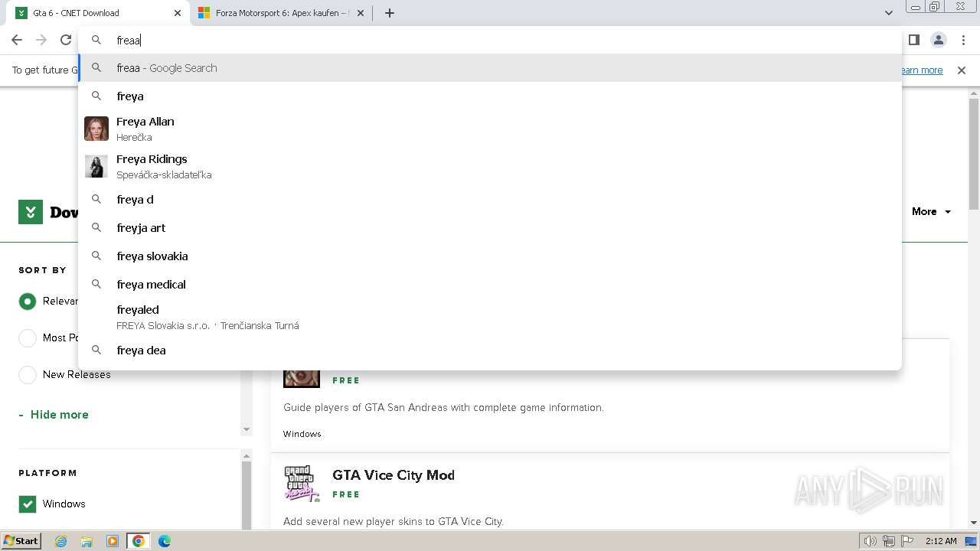The image size is (980, 551).
Task: Select New Releases sort radio button
Action: coord(28,374)
